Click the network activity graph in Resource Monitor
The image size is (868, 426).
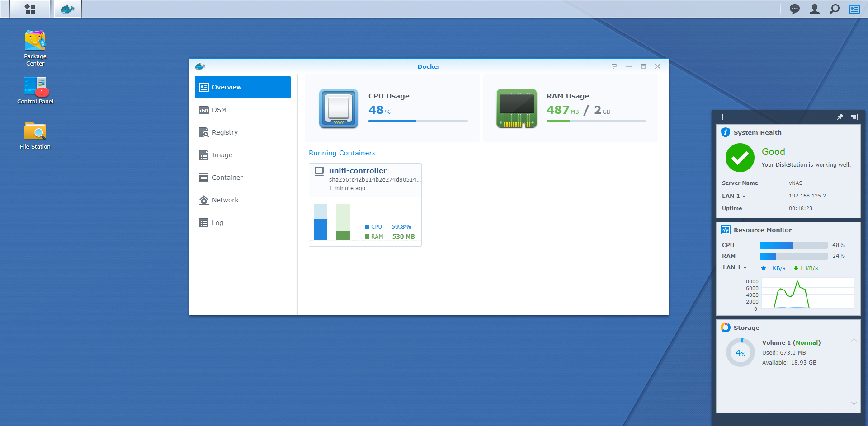coord(807,293)
